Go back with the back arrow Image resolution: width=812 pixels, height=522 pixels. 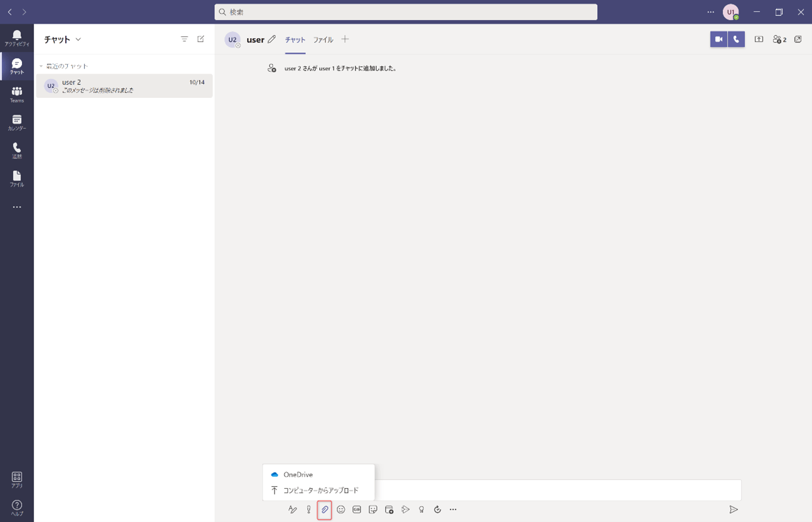[10, 12]
